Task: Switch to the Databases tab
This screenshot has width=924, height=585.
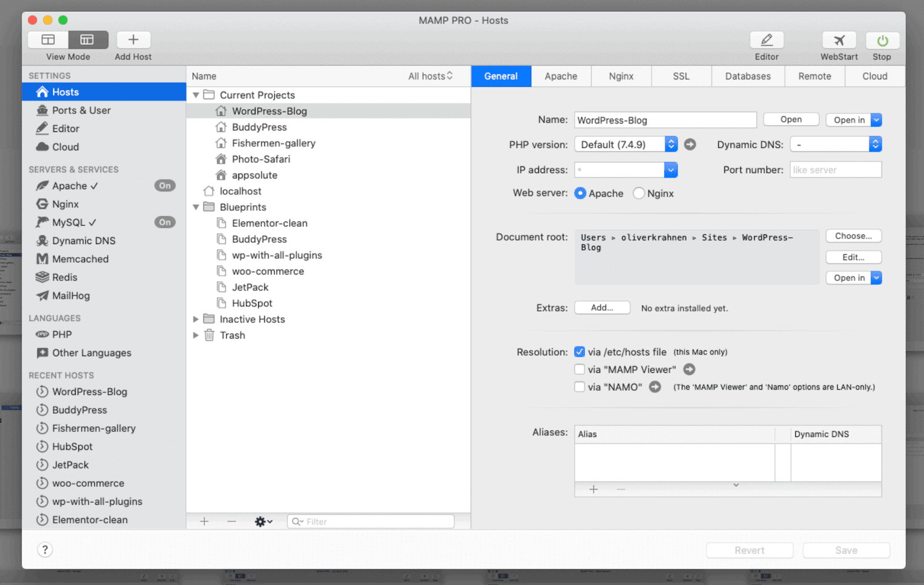Action: point(747,76)
